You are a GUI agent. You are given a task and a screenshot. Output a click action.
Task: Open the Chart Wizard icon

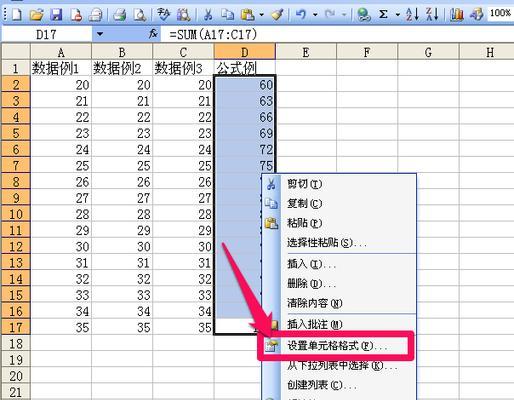[456, 15]
